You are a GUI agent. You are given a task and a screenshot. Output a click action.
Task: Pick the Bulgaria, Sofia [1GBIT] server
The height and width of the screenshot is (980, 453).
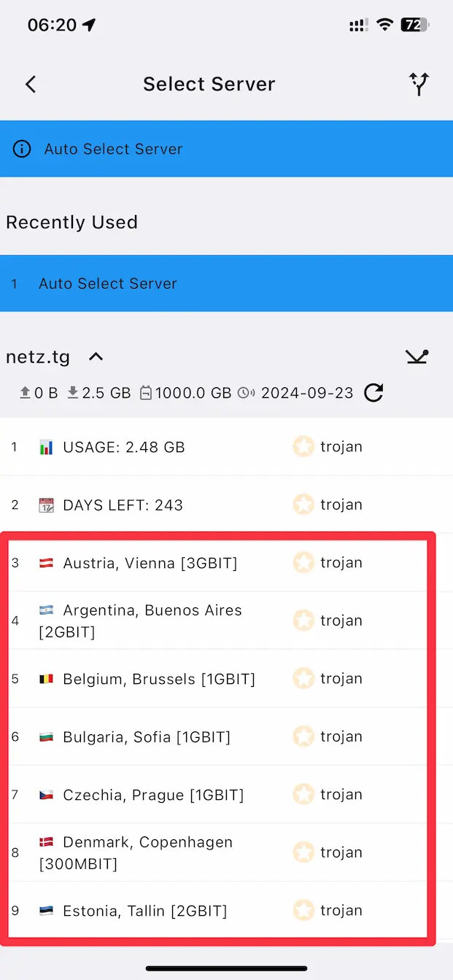point(146,736)
